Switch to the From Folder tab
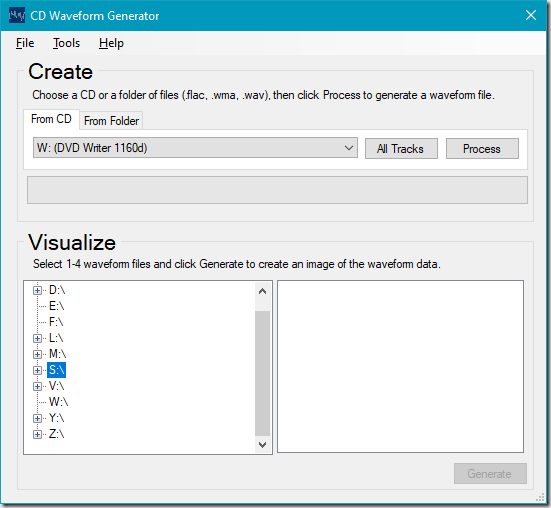The width and height of the screenshot is (551, 508). coord(111,121)
